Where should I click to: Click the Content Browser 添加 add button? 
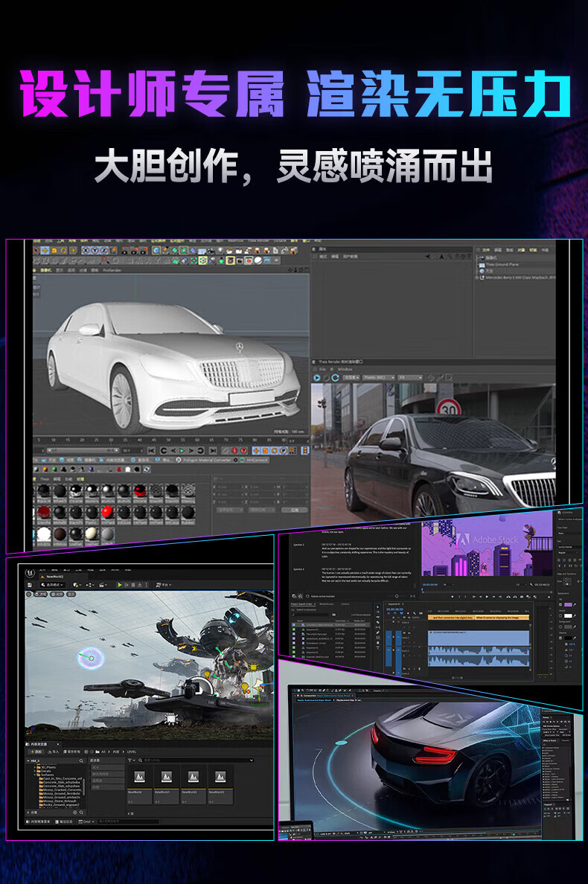coord(36,752)
